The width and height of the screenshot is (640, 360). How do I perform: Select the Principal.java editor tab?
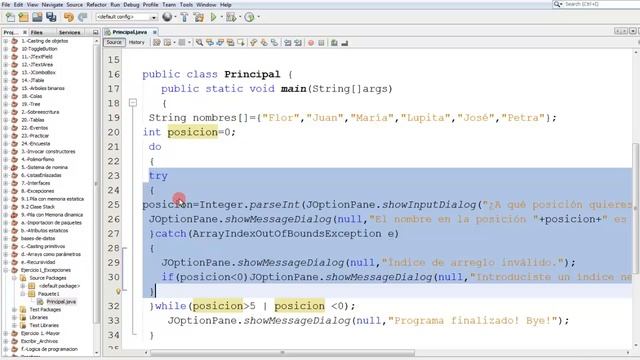129,32
